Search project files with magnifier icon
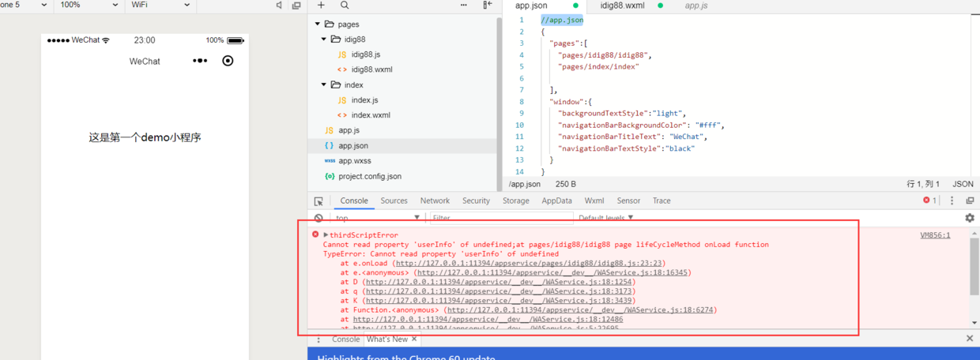The height and width of the screenshot is (360, 980). (345, 5)
